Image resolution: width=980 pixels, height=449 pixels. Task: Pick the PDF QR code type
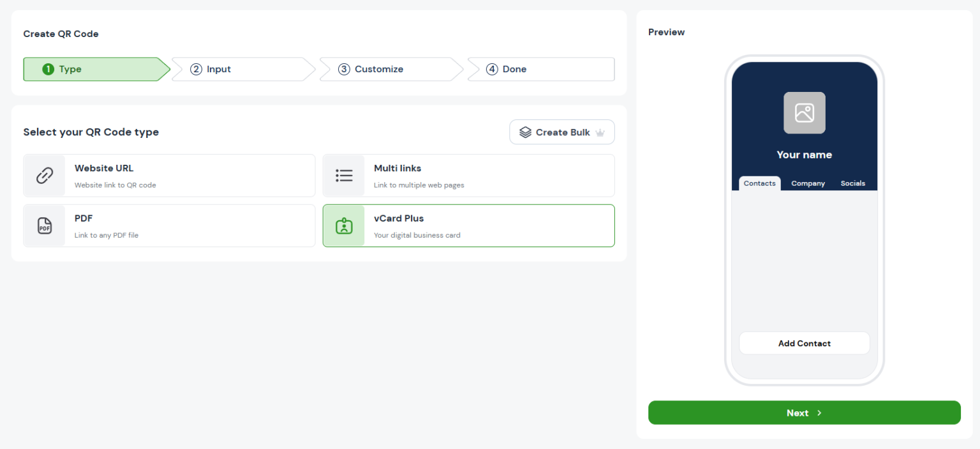(x=169, y=225)
